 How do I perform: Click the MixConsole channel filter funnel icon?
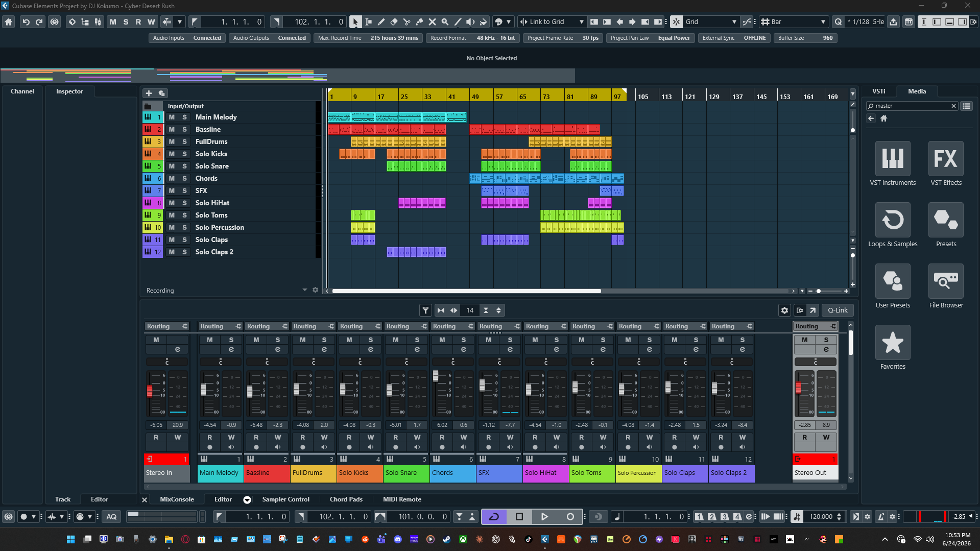pos(425,310)
